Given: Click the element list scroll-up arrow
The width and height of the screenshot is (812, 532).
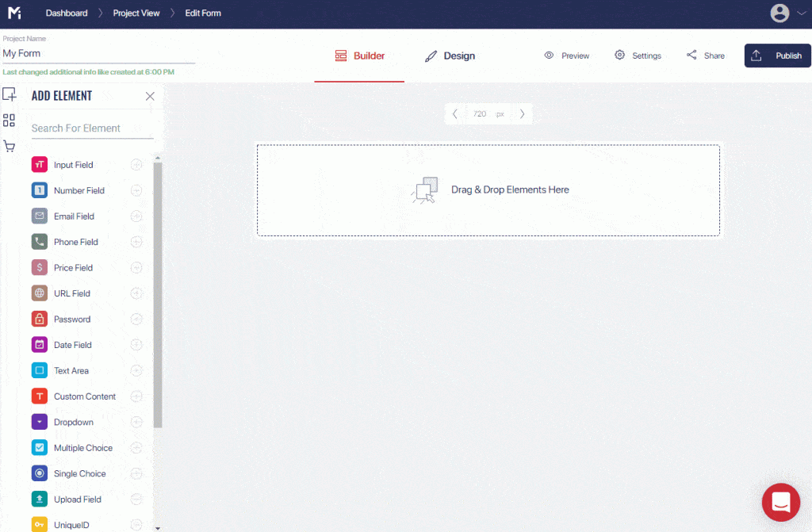Looking at the screenshot, I should coord(158,158).
